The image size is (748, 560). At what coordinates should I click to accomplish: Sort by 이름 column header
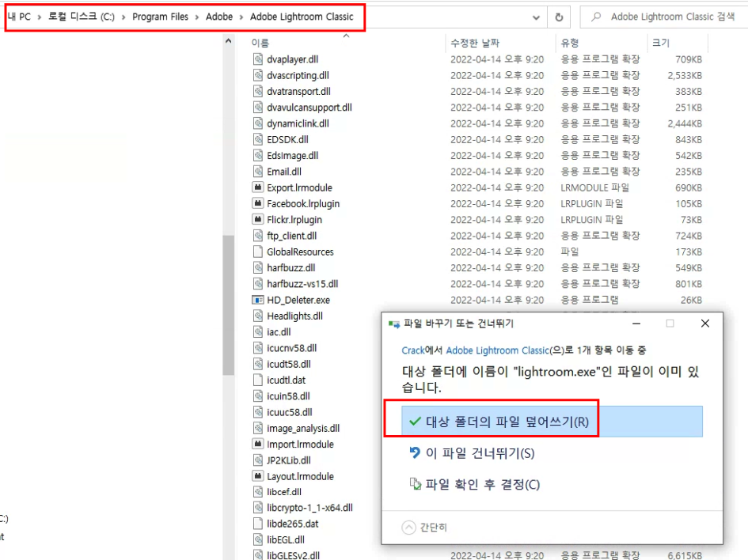[x=260, y=43]
